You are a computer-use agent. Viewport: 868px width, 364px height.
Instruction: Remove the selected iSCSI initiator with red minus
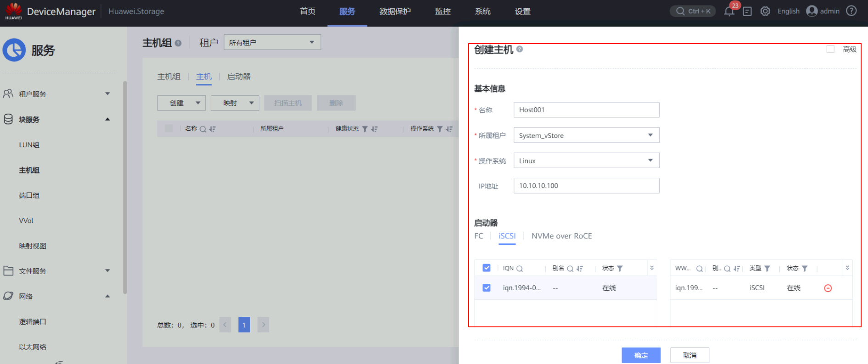(828, 288)
